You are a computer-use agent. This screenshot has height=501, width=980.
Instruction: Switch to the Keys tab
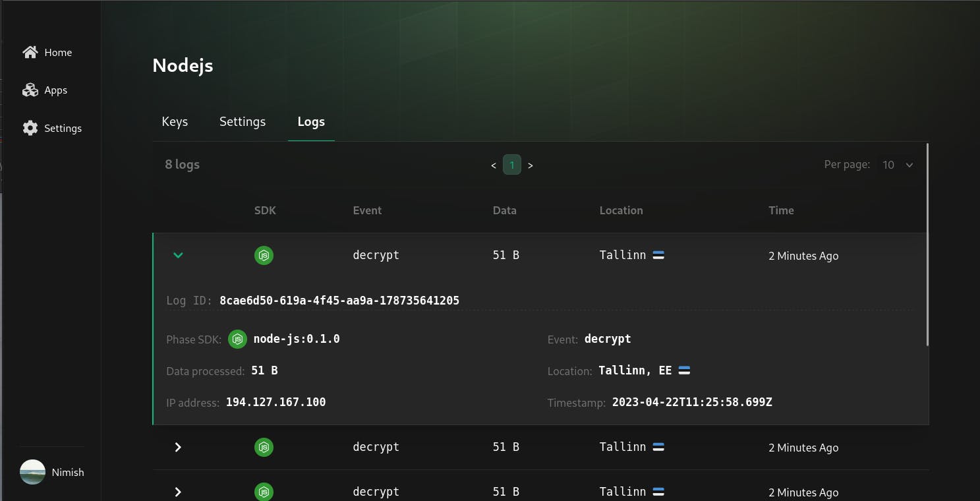point(175,122)
